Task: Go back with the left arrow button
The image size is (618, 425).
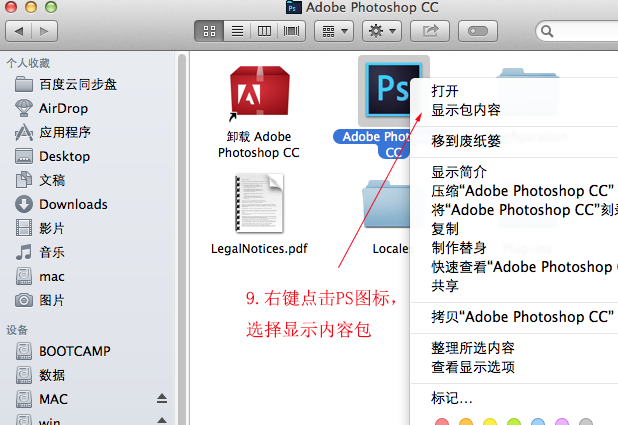Action: (19, 31)
